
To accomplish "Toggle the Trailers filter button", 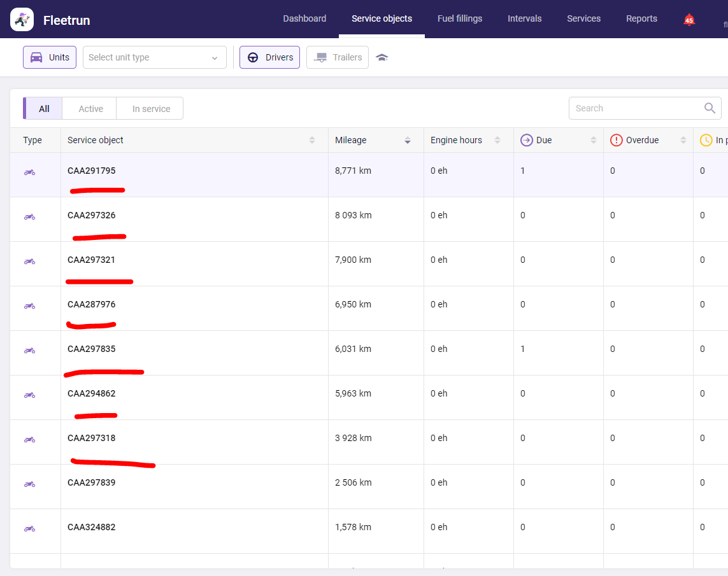I will click(x=338, y=57).
